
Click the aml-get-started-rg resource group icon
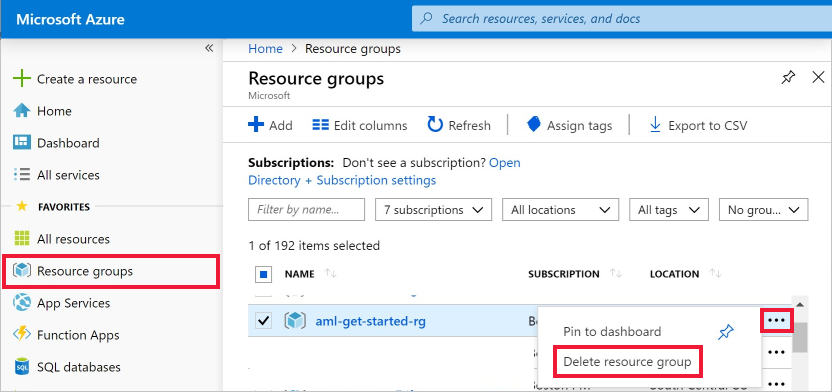tap(295, 320)
